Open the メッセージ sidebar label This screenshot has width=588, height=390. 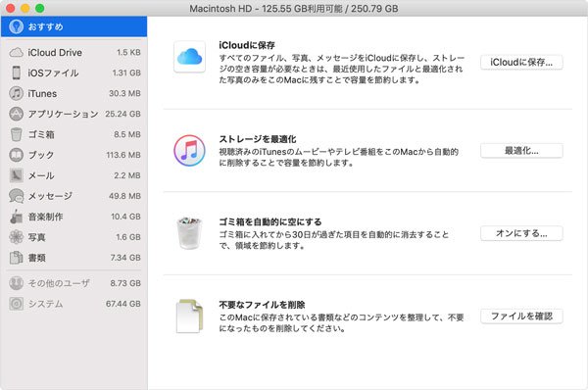click(x=50, y=196)
